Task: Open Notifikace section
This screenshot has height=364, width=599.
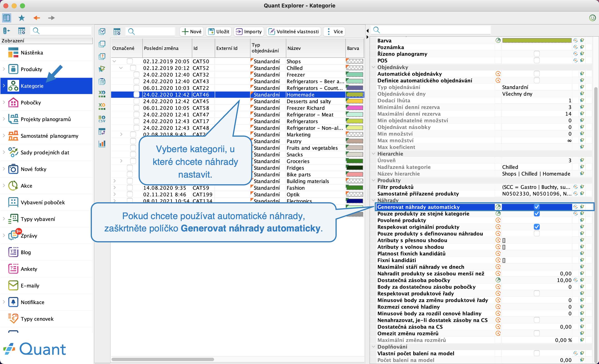Action: click(x=46, y=302)
